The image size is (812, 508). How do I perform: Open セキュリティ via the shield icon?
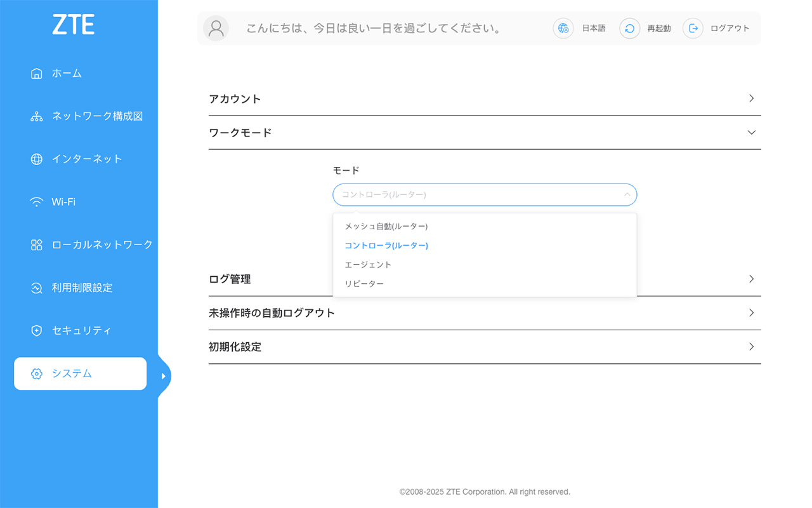pyautogui.click(x=36, y=330)
